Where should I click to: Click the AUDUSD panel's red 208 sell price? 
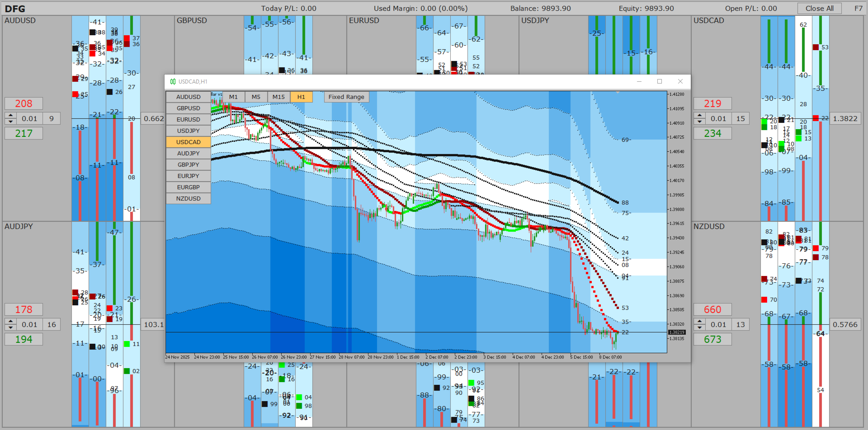pyautogui.click(x=24, y=103)
